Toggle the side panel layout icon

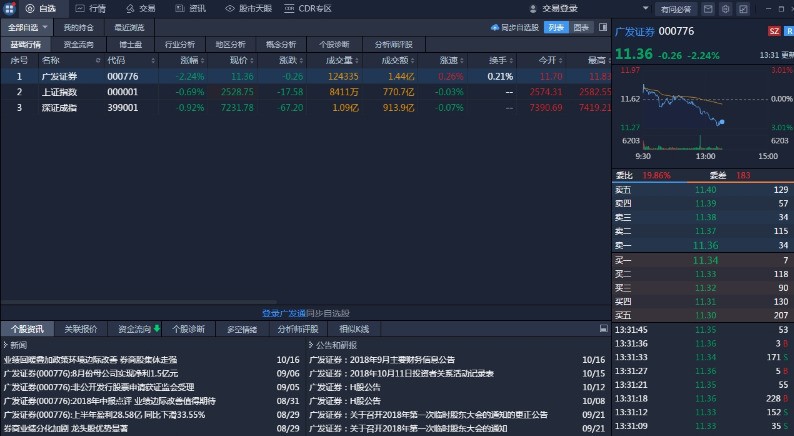603,27
